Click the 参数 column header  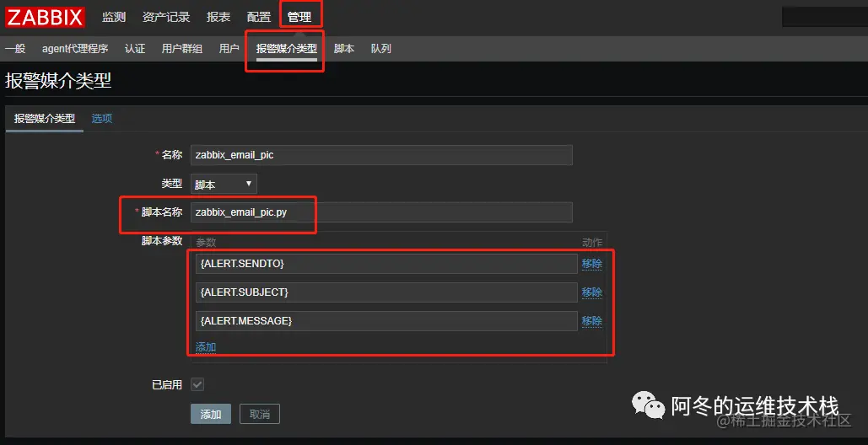tap(206, 242)
